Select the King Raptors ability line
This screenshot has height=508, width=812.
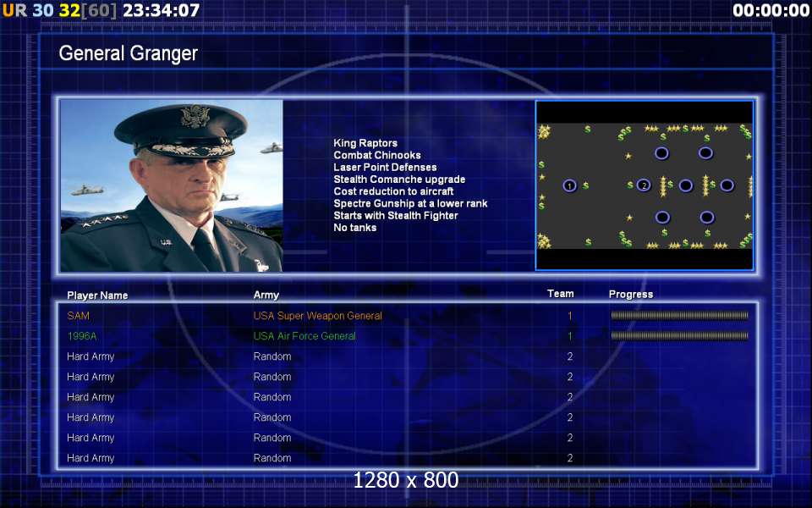pos(365,143)
